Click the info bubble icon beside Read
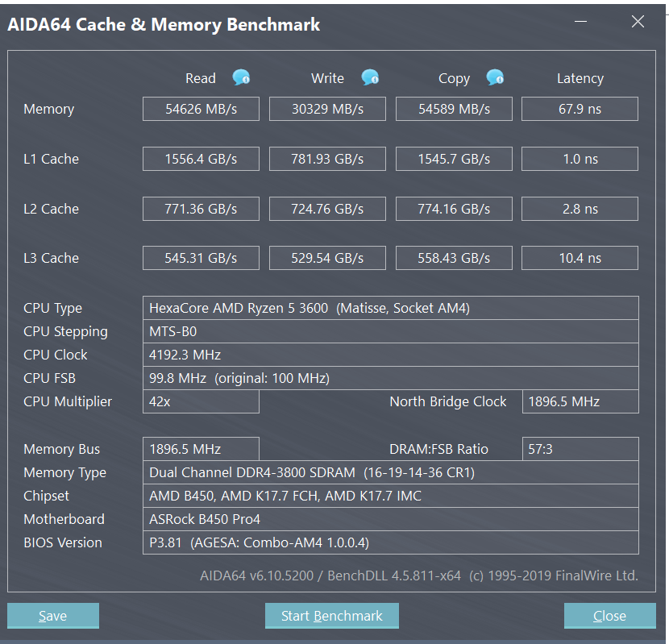 (241, 77)
